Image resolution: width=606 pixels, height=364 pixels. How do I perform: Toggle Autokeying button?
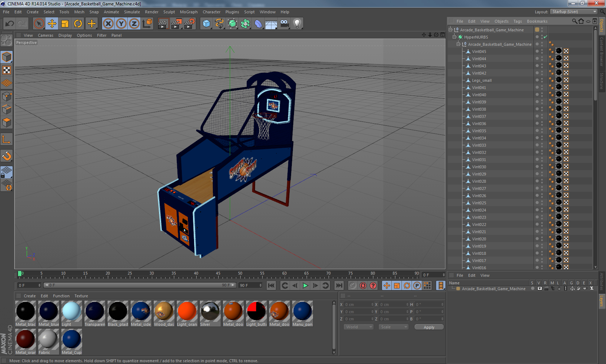(x=363, y=285)
